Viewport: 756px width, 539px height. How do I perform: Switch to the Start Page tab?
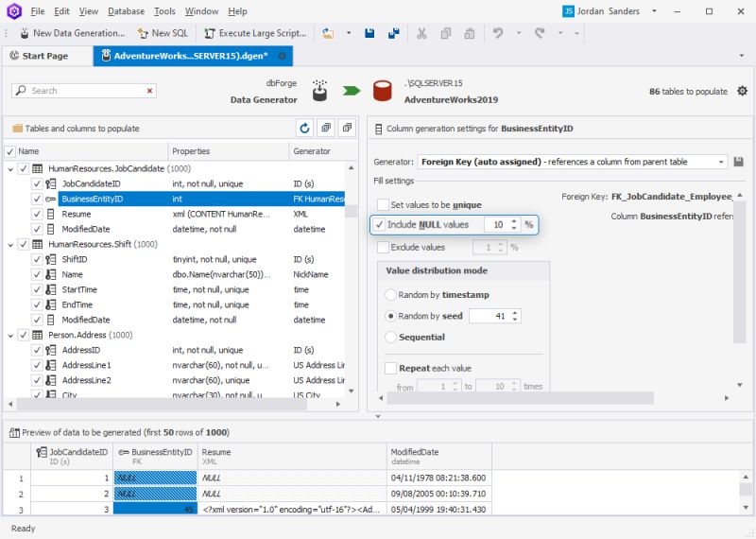pyautogui.click(x=40, y=56)
